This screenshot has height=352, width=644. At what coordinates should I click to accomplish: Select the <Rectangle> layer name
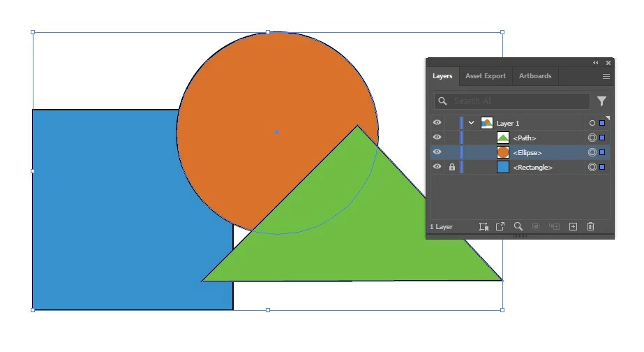tap(532, 168)
